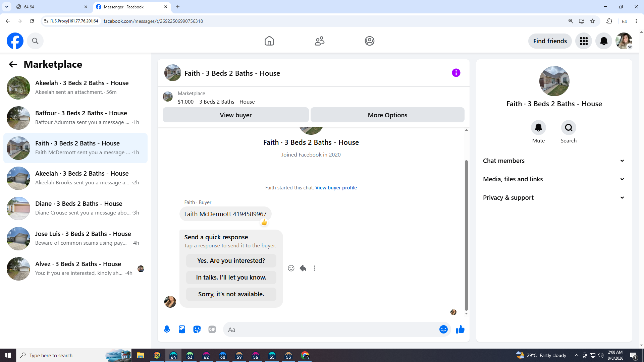Attach a file with the image icon
This screenshot has width=644, height=362.
click(x=182, y=329)
